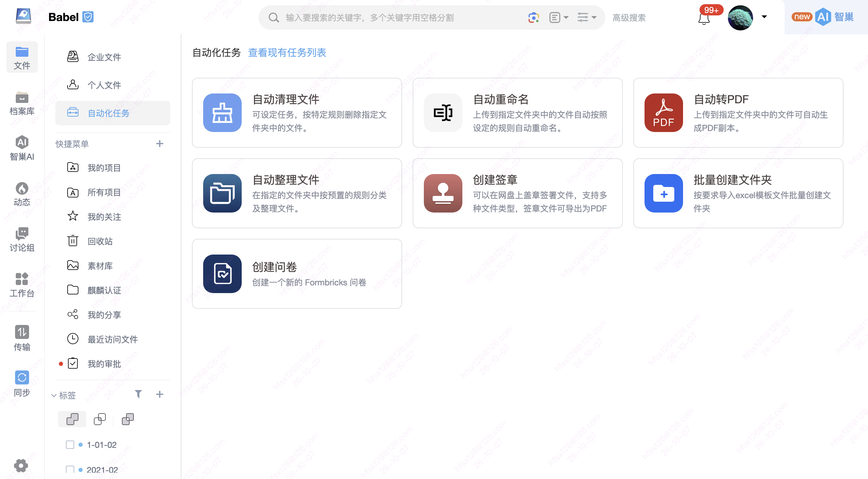The height and width of the screenshot is (479, 868).
Task: Click 查看现有任务列表 link
Action: pyautogui.click(x=287, y=53)
